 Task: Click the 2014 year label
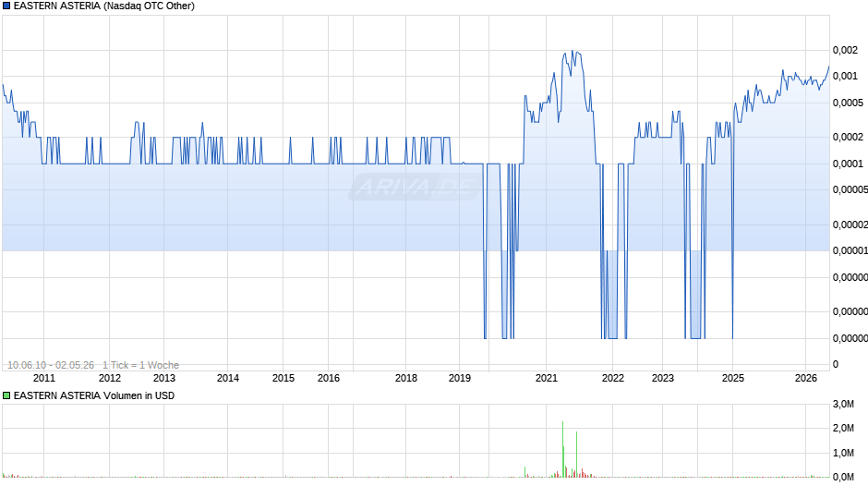click(227, 378)
